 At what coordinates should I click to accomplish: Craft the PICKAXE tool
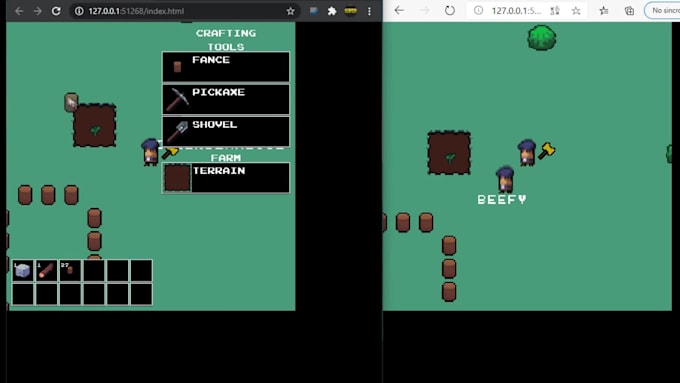tap(226, 99)
